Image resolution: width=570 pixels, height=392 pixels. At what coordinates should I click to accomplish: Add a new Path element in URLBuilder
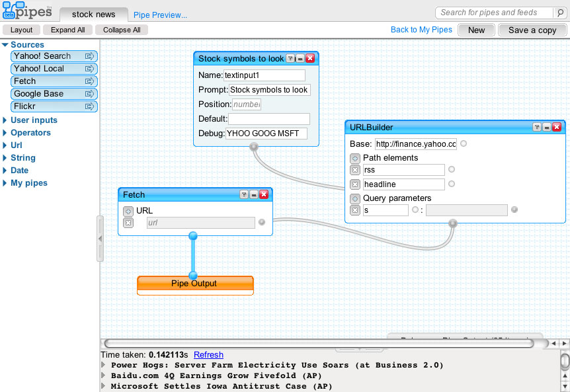(x=355, y=159)
